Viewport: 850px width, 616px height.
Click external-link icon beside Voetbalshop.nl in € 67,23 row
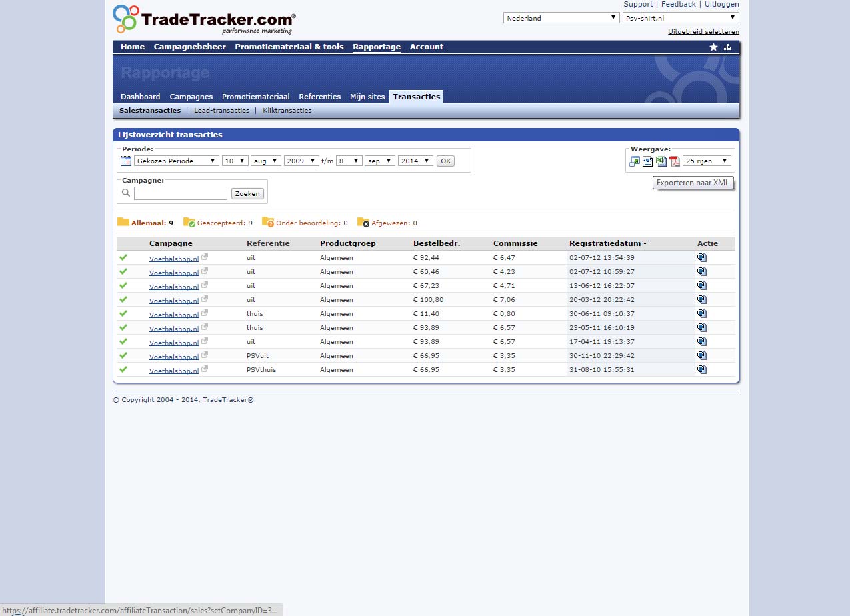coord(205,285)
